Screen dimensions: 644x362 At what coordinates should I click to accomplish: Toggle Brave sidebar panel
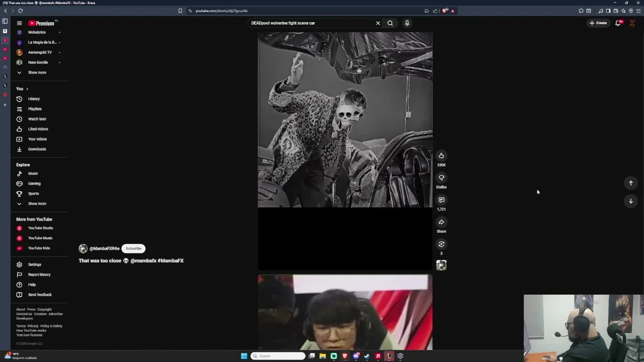(608, 11)
